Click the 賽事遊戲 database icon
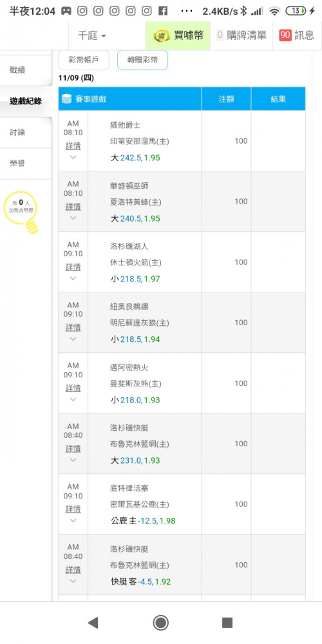Image resolution: width=322 pixels, height=644 pixels. [66, 99]
